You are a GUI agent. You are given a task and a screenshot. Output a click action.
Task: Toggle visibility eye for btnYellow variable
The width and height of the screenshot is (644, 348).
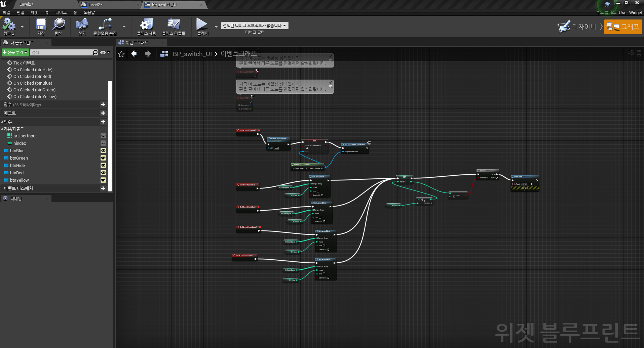[x=103, y=180]
